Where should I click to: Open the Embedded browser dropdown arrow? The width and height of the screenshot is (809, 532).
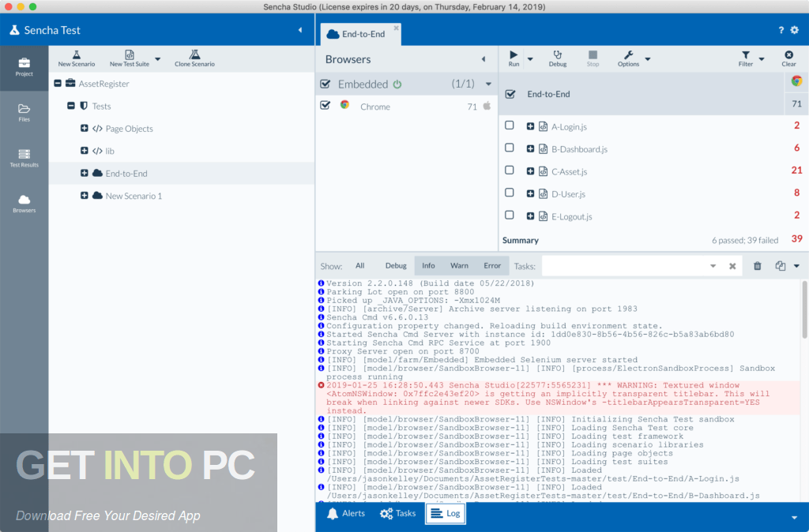pos(487,83)
